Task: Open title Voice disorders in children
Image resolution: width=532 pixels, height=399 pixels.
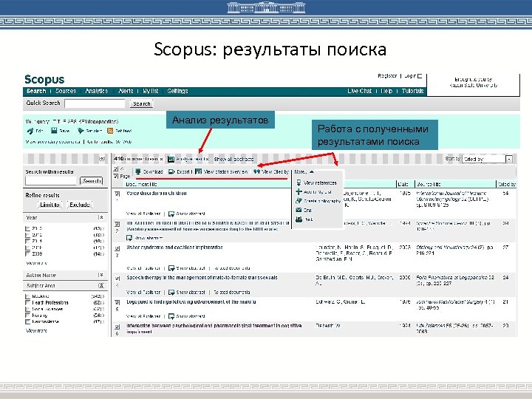Action: (x=157, y=194)
